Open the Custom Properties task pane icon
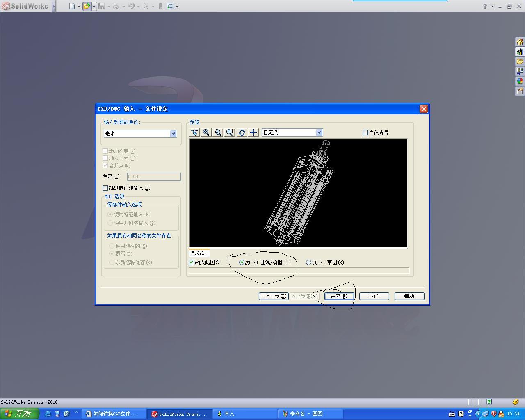This screenshot has width=525, height=420. 520,91
